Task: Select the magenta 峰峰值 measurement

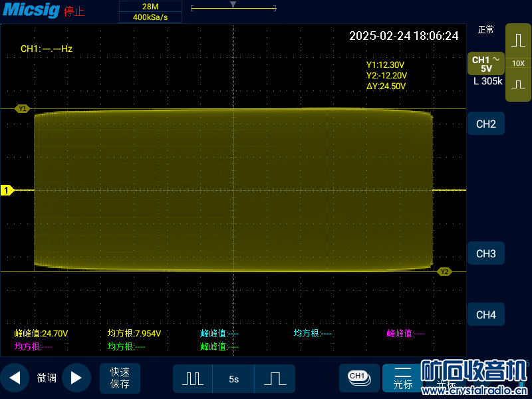Action: (406, 334)
